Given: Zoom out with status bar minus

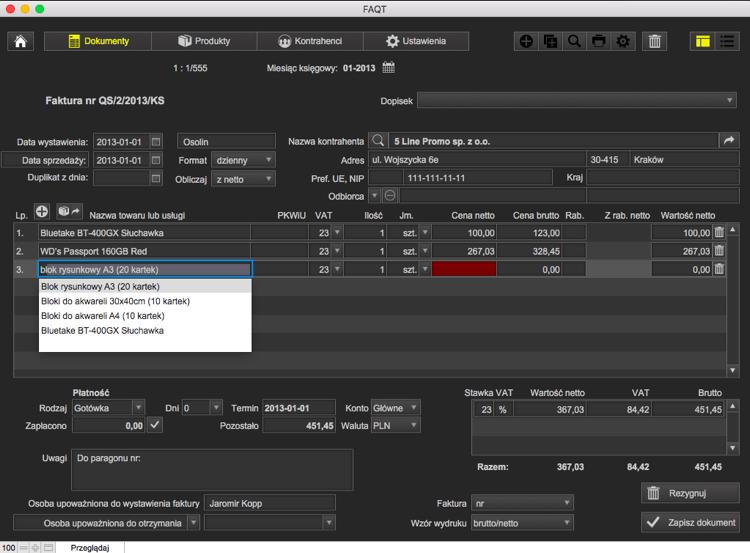Looking at the screenshot, I should pos(23,548).
